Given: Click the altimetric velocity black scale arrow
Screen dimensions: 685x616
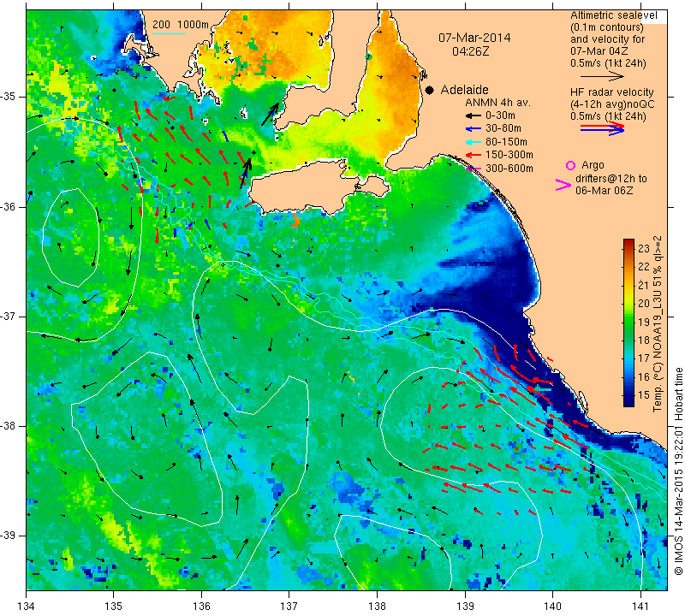Looking at the screenshot, I should tap(602, 76).
